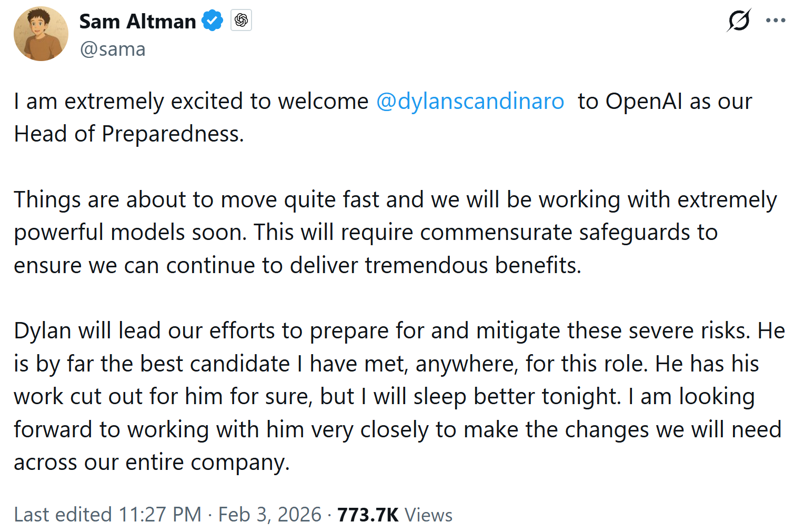Open the three-dot more options menu
804x532 pixels.
[x=776, y=21]
